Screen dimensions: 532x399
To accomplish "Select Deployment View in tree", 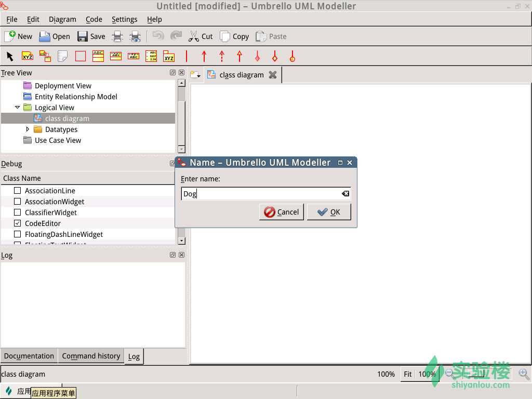I will pyautogui.click(x=63, y=86).
